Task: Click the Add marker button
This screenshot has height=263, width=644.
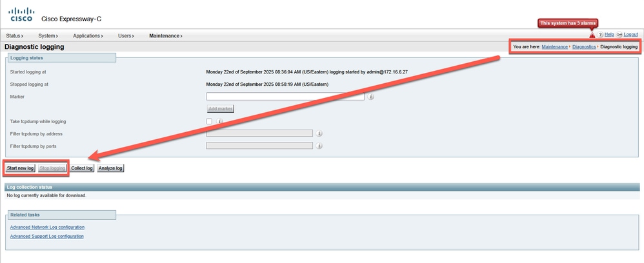Action: [221, 109]
